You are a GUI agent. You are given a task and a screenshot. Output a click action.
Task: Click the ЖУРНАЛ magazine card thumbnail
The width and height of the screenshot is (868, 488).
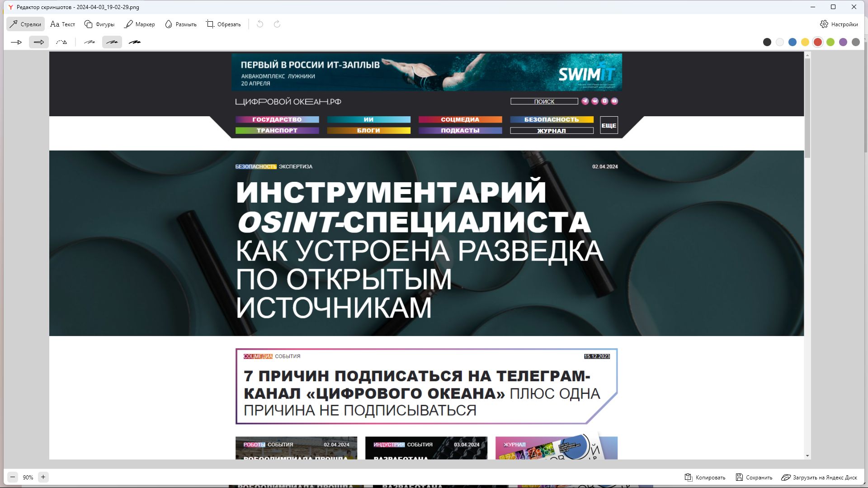[557, 448]
